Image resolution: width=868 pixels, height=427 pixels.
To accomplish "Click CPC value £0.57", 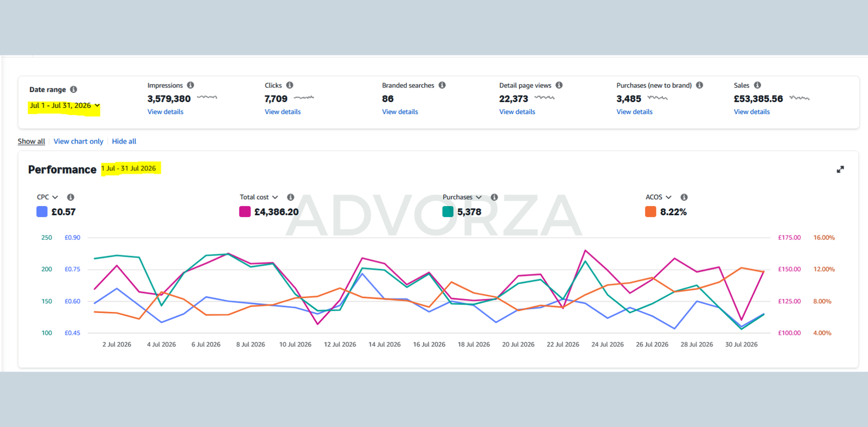I will (x=63, y=212).
